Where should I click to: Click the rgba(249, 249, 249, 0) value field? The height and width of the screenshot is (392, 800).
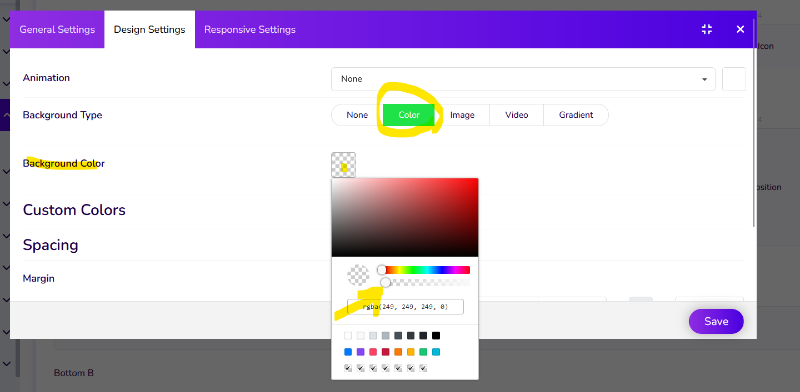click(x=405, y=307)
